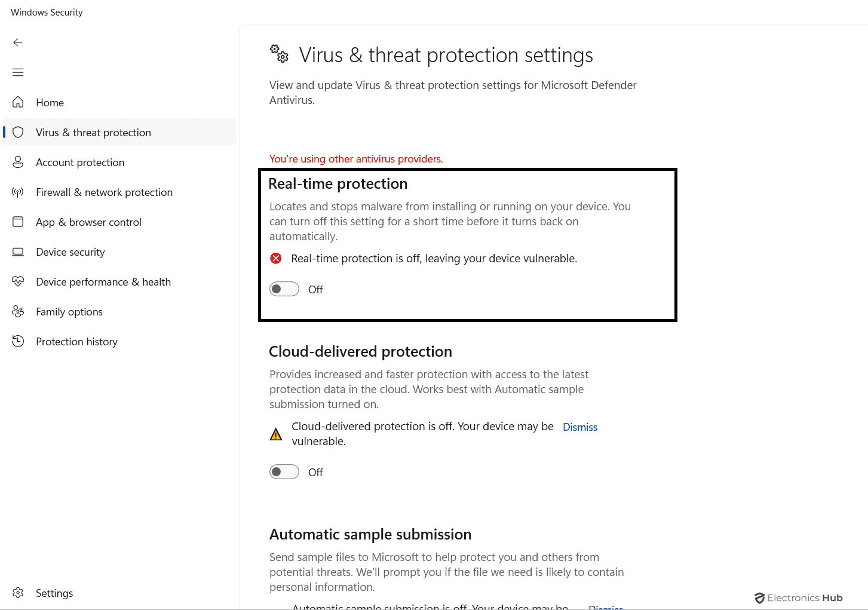Open Device performance & health

[x=103, y=281]
